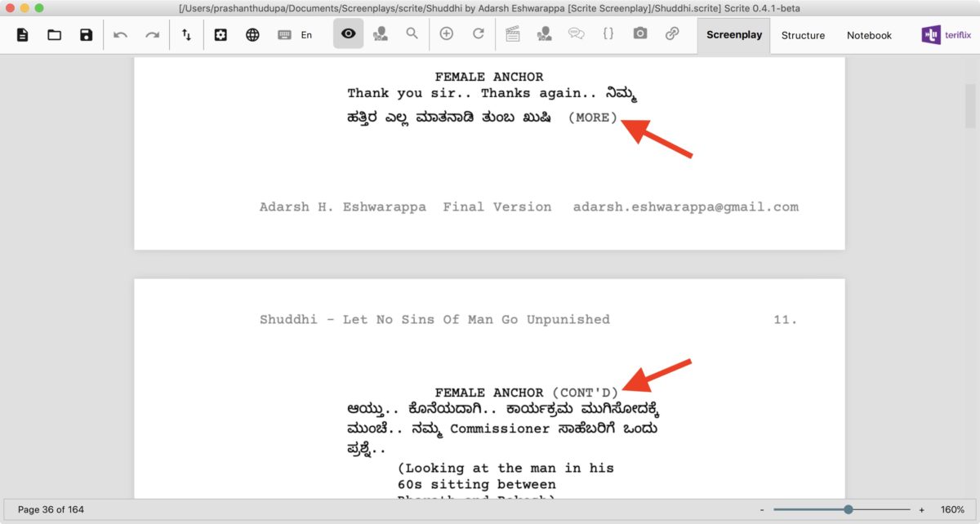Screen dimensions: 980x524
Task: Open the import/export arrows menu
Action: click(187, 35)
